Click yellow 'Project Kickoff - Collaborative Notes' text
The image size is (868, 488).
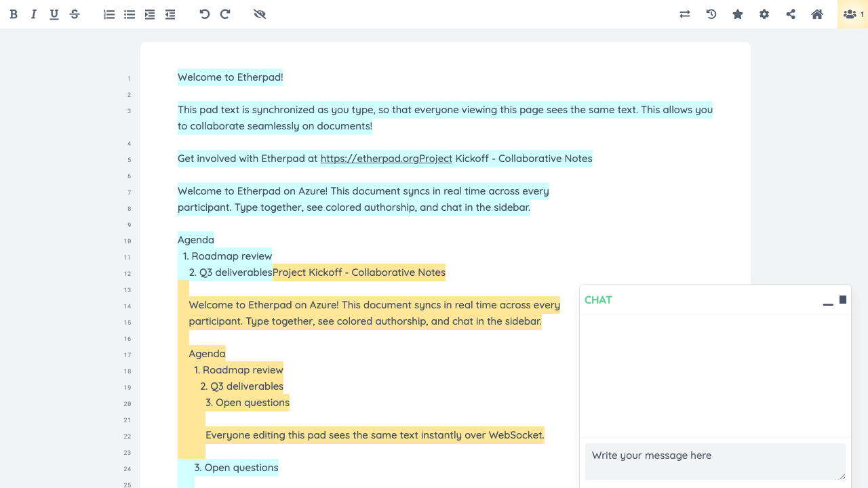[x=359, y=272]
